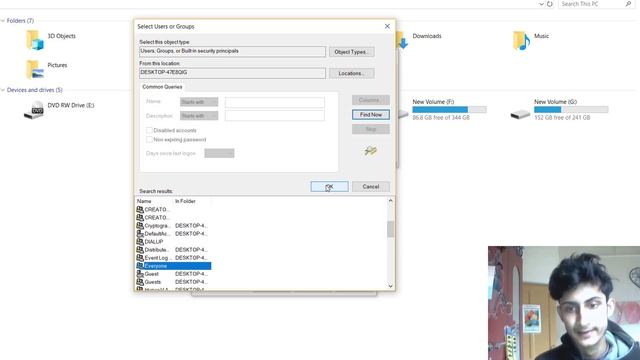Click the Stop button
The height and width of the screenshot is (360, 640).
click(371, 129)
